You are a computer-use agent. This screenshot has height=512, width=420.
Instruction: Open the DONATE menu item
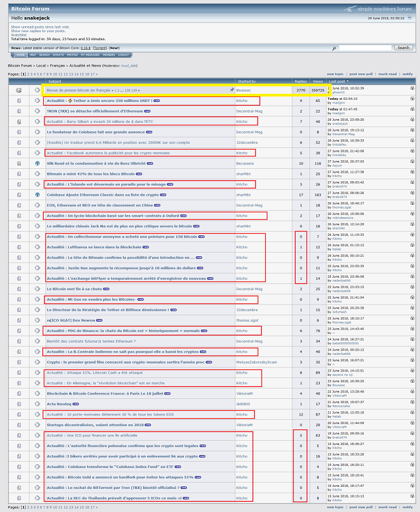(x=58, y=55)
